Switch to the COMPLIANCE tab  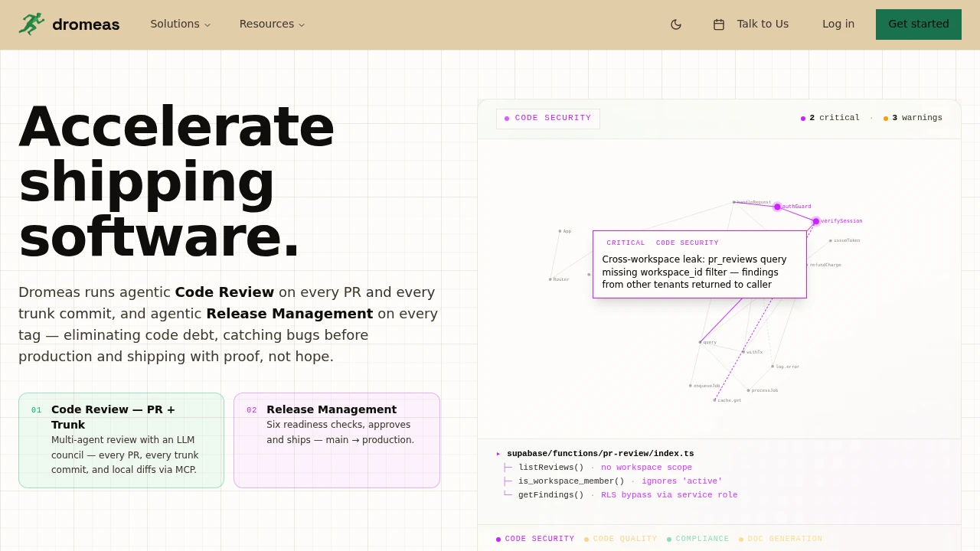697,539
